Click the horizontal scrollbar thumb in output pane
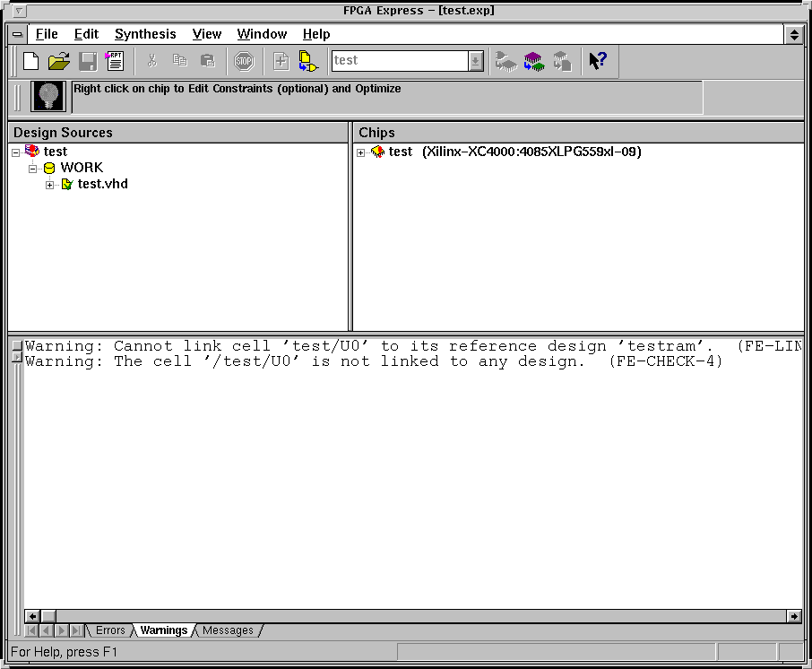Image resolution: width=812 pixels, height=669 pixels. coord(48,616)
